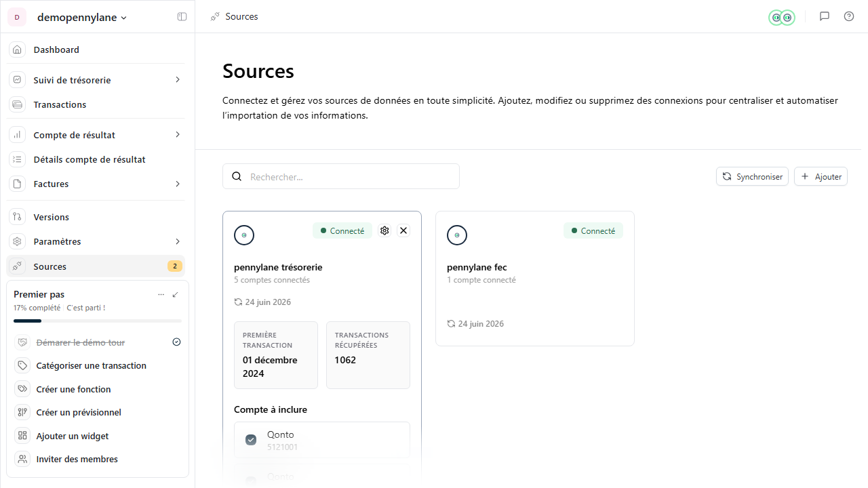Click the 1062 transactions récupérées value
The width and height of the screenshot is (868, 488).
[345, 360]
